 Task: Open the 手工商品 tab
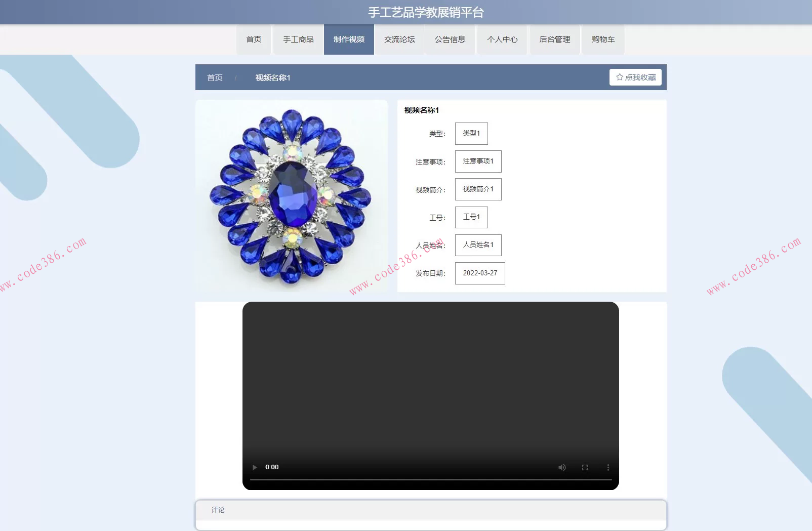(298, 39)
